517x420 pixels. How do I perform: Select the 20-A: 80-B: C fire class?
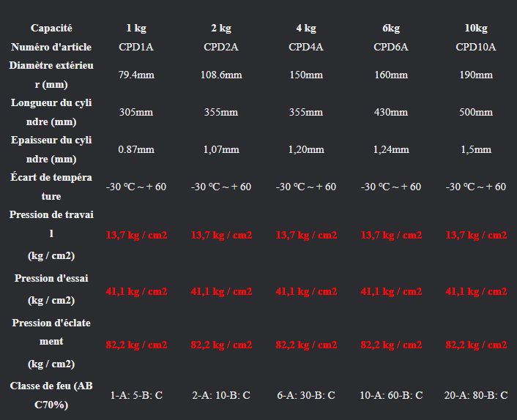[476, 394]
